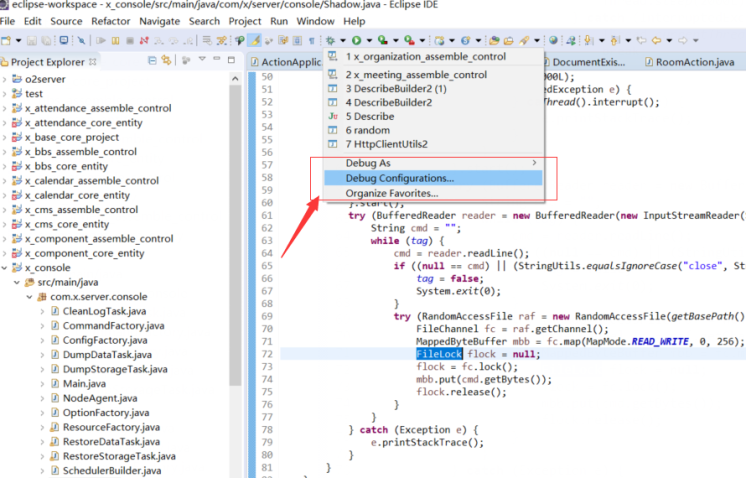
Task: Click the Next Annotation toolbar icon
Action: 589,41
